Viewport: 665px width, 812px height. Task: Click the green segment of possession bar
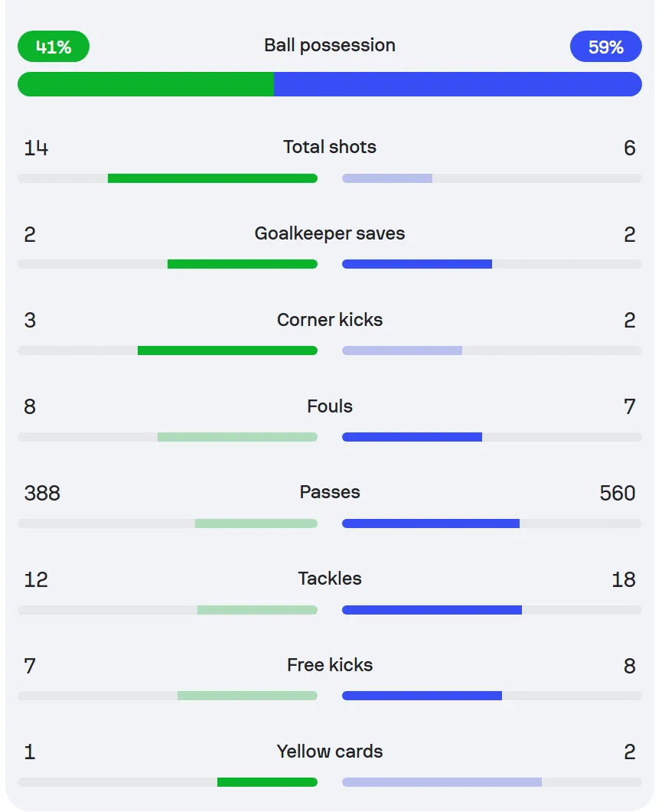[x=145, y=84]
